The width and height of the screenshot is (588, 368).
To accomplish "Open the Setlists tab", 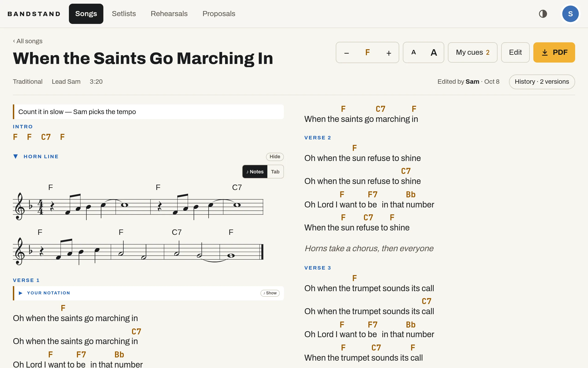I will point(124,14).
